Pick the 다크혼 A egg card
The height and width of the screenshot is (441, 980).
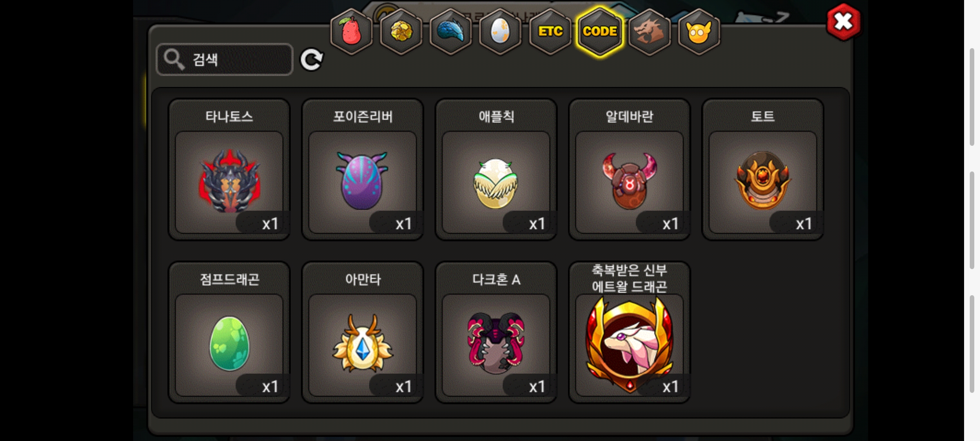coord(496,332)
